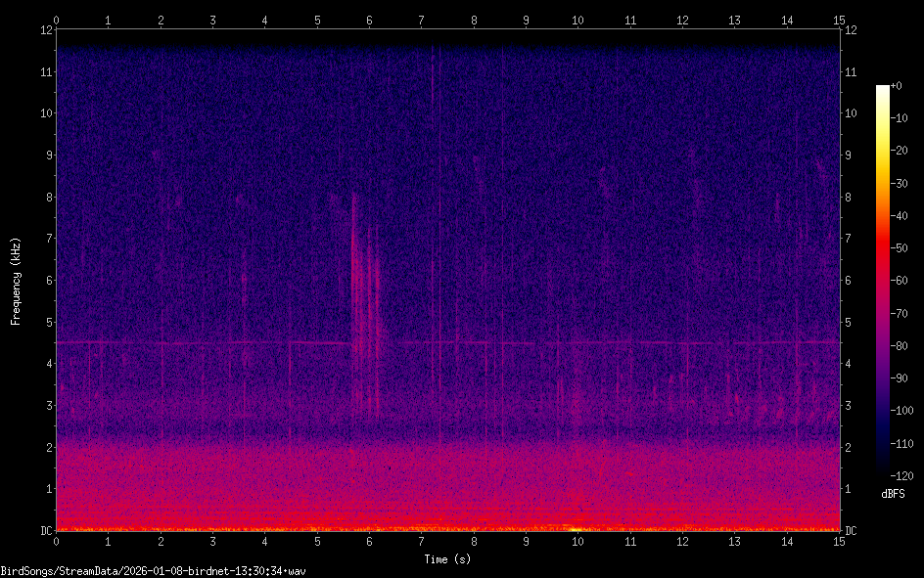Viewport: 924px width, 578px height.
Task: Click the DC label on right frequency axis
Action: click(x=852, y=531)
